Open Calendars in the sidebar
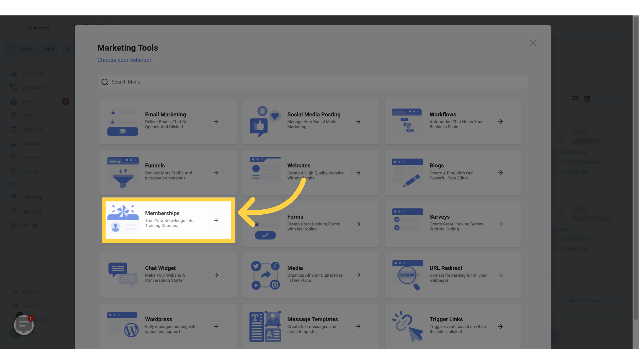Screen dimensions: 639x364 (27, 129)
